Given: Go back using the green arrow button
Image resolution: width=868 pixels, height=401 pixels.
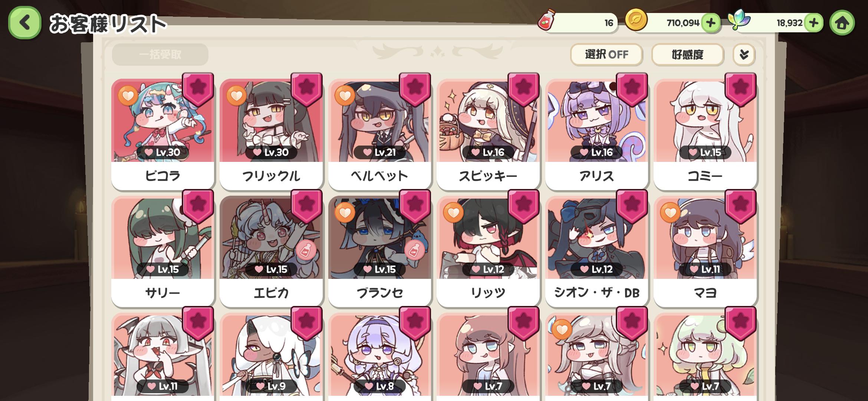Looking at the screenshot, I should point(24,23).
